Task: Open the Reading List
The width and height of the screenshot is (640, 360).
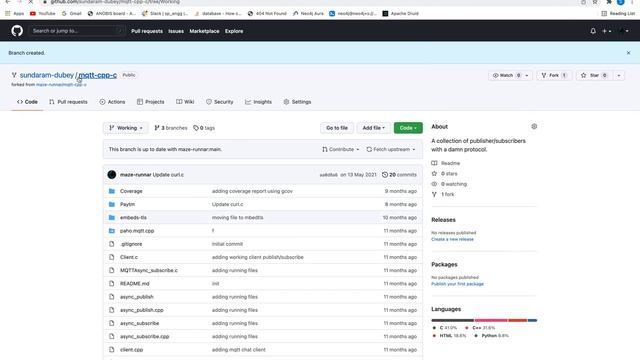Action: (618, 13)
